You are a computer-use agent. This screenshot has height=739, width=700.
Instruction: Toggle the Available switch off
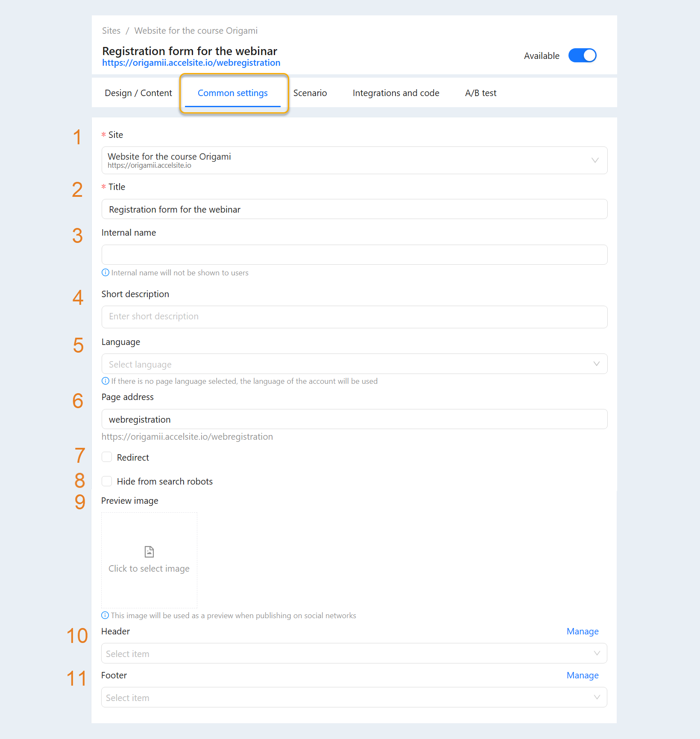tap(582, 55)
